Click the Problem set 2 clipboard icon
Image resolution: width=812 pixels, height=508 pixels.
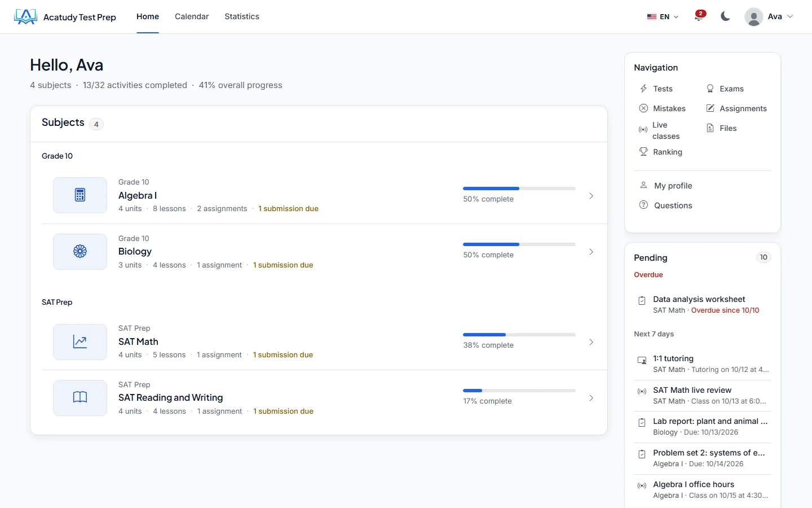pos(642,454)
